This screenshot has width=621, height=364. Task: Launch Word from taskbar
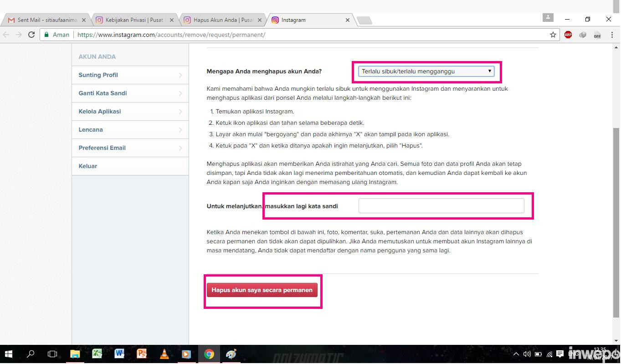click(119, 354)
